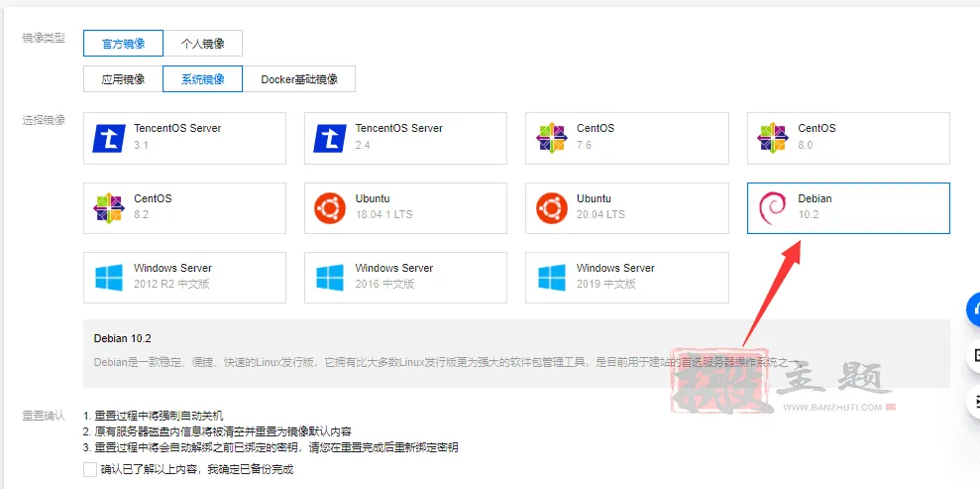
Task: Select the 20.04 LTS version text
Action: [600, 214]
